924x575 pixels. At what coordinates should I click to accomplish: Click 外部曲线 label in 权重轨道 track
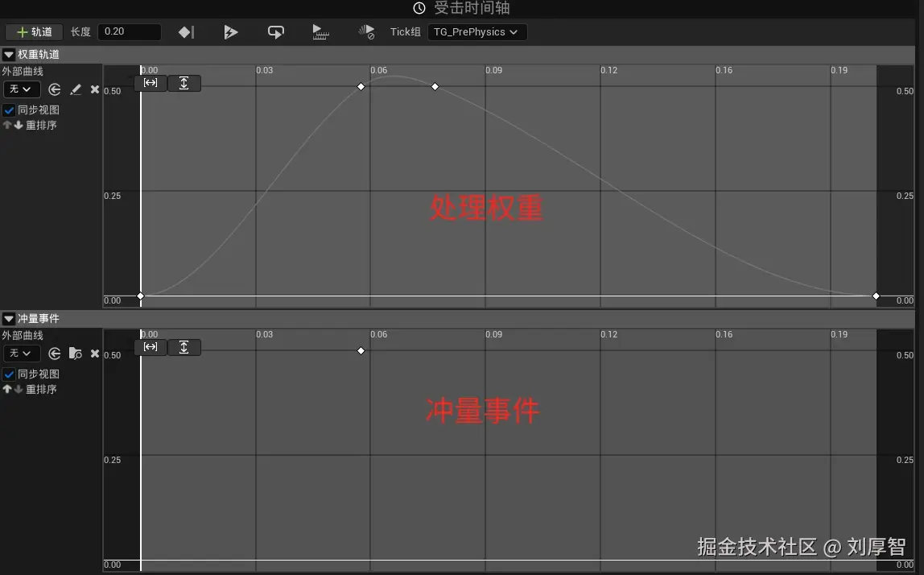23,72
